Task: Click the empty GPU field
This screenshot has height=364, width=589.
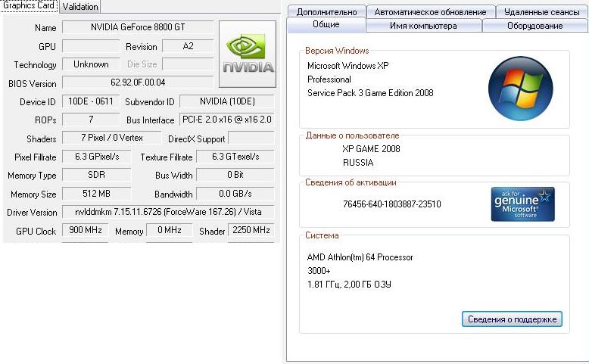Action: [91, 46]
